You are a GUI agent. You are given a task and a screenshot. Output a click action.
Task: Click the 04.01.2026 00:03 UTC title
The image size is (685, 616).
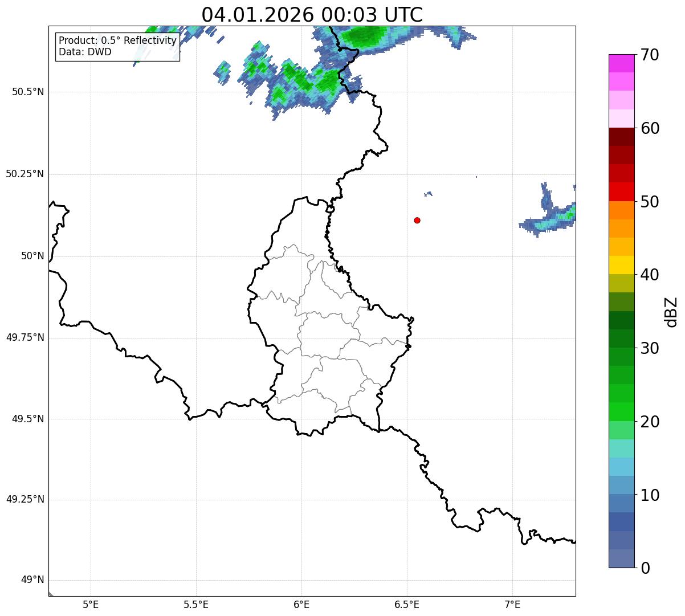coord(312,14)
